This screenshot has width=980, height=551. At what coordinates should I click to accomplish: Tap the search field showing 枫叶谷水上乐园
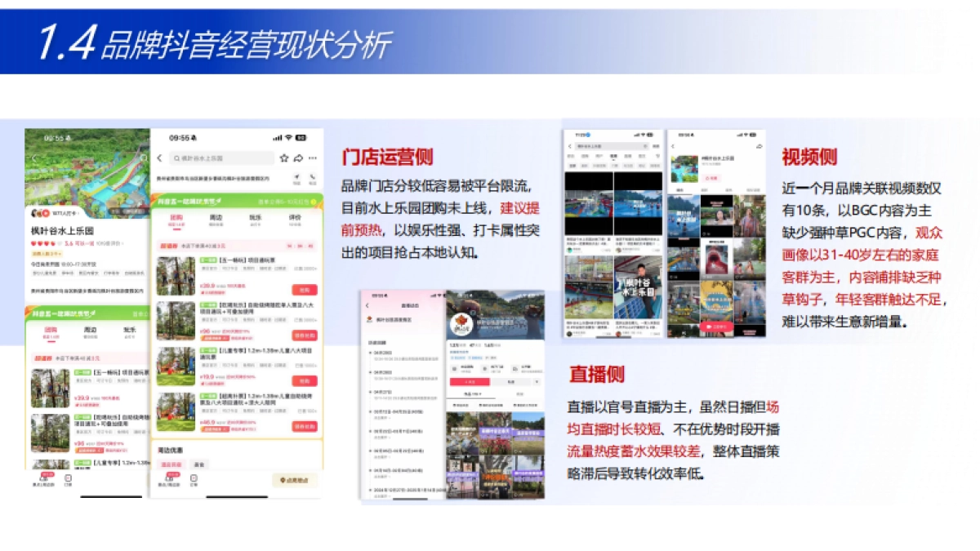click(223, 158)
